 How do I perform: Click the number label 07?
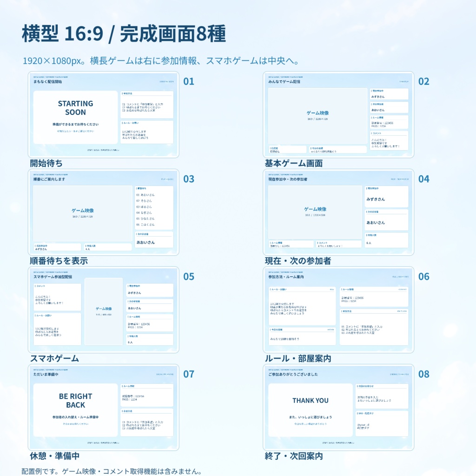189,374
